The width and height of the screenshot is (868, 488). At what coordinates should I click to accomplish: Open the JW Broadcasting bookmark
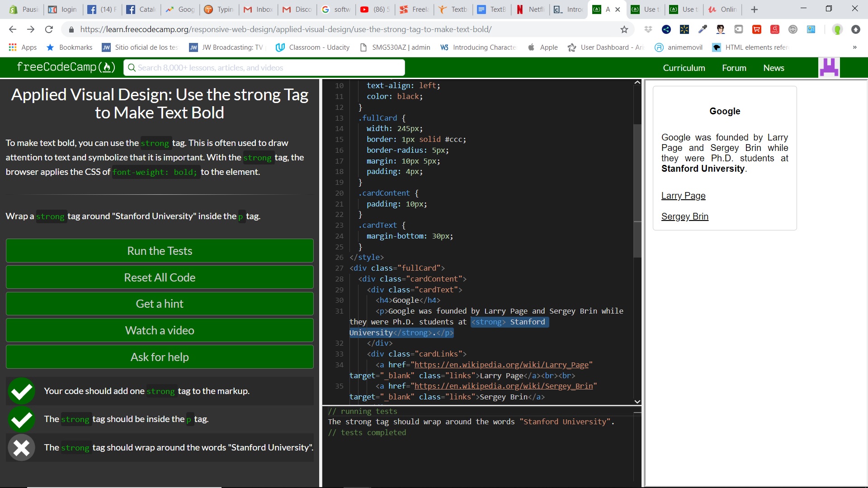click(x=226, y=47)
